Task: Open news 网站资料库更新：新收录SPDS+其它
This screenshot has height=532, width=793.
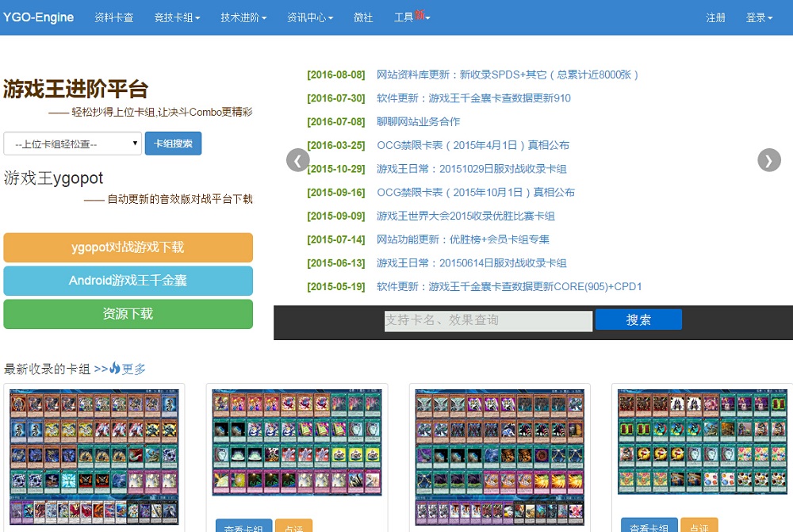Action: [x=508, y=75]
